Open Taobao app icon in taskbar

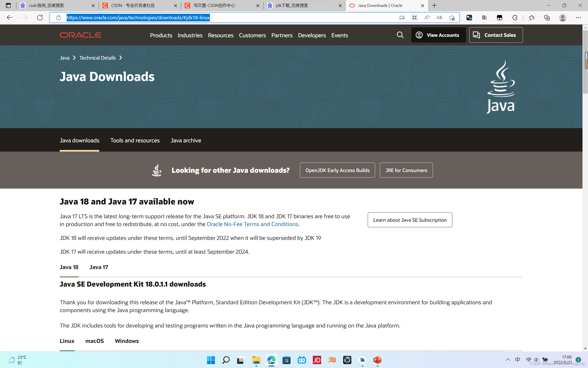tap(332, 360)
